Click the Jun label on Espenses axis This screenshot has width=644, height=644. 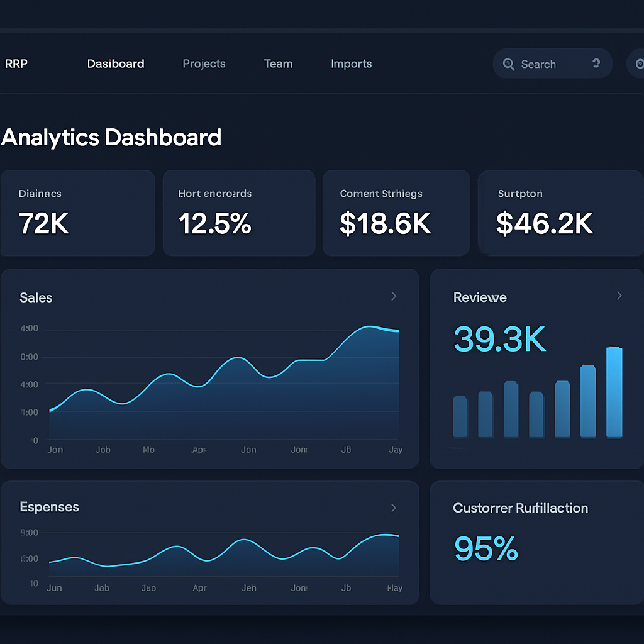point(54,588)
